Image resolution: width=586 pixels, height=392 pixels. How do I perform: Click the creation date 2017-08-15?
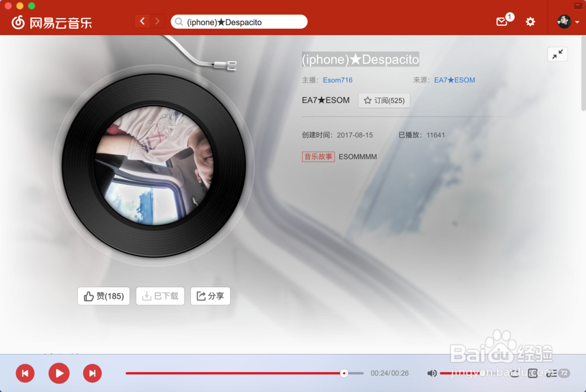point(355,135)
